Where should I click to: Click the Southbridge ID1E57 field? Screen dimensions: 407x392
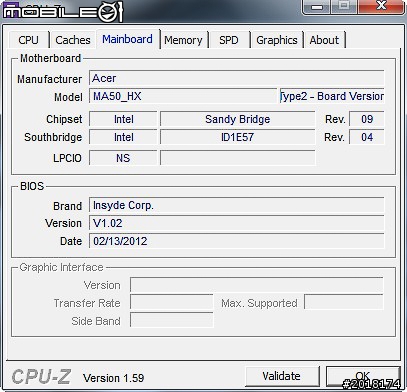pos(238,137)
